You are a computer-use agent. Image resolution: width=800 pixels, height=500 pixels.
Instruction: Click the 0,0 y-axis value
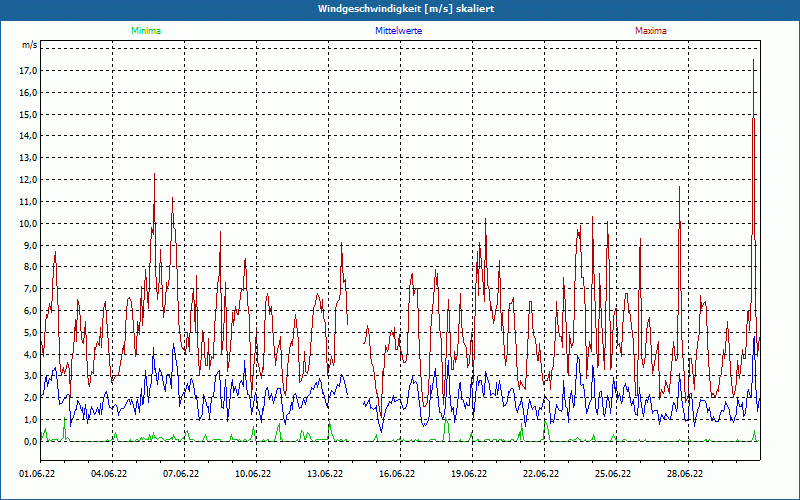(x=31, y=442)
